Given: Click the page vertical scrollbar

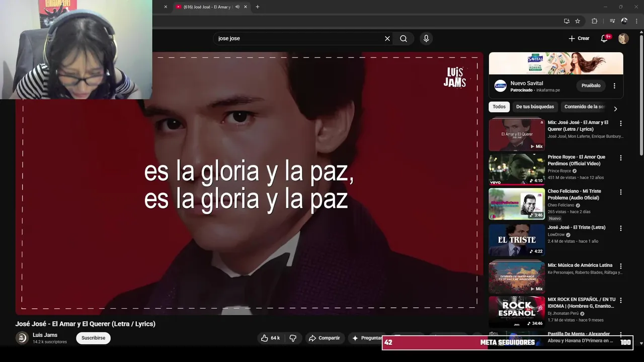Looking at the screenshot, I should point(641,96).
